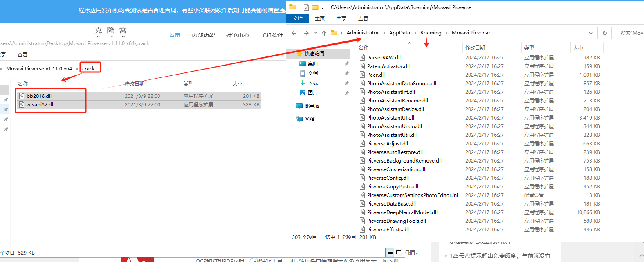Select the PicverseCopyPaste.dll file icon
The image size is (644, 262).
pos(362,186)
